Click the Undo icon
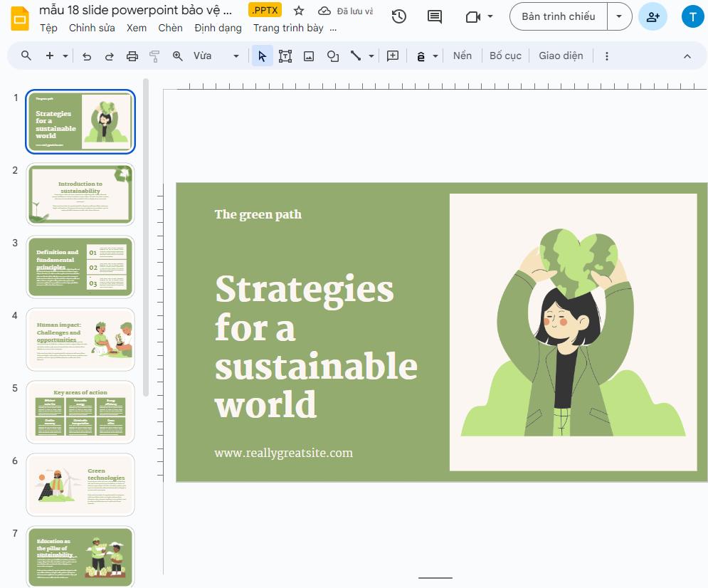 click(86, 56)
